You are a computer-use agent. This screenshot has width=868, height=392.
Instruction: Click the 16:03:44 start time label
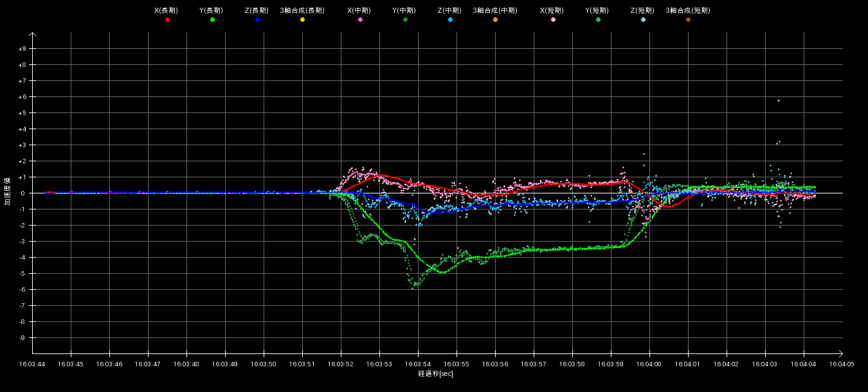pyautogui.click(x=32, y=364)
